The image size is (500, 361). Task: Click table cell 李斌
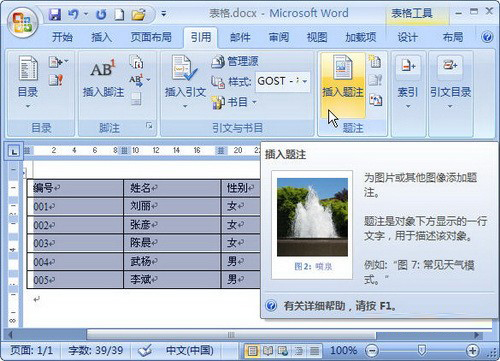(x=172, y=279)
